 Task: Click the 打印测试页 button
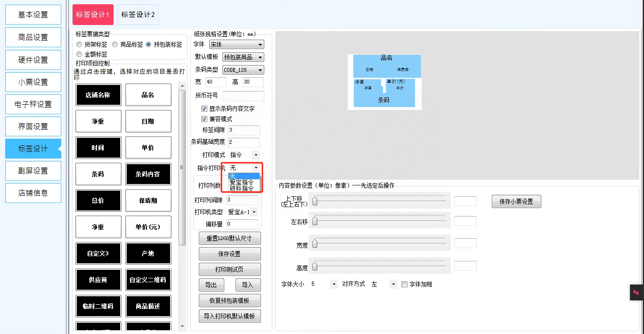pos(230,269)
